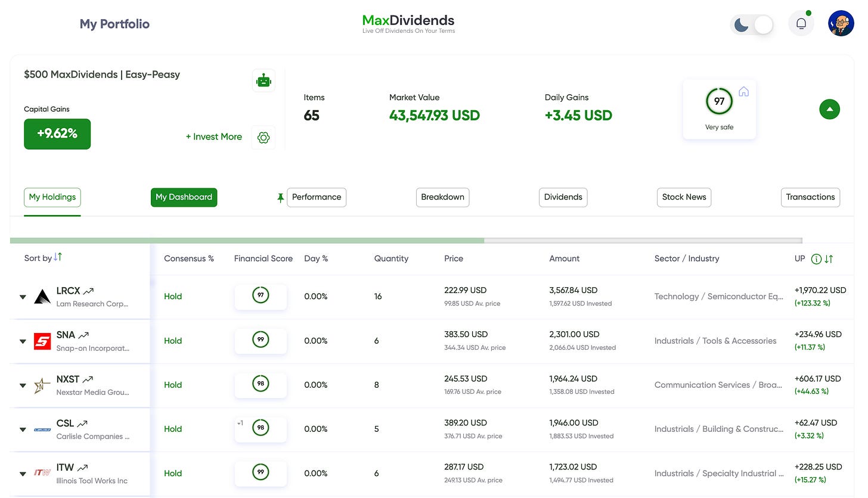Image resolution: width=868 pixels, height=498 pixels.
Task: Open the user profile avatar
Action: pyautogui.click(x=841, y=24)
